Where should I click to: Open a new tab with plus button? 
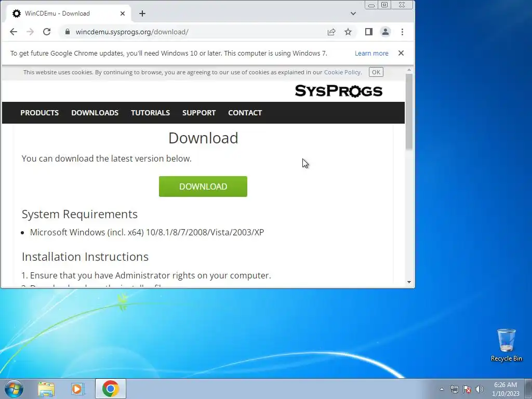(142, 14)
